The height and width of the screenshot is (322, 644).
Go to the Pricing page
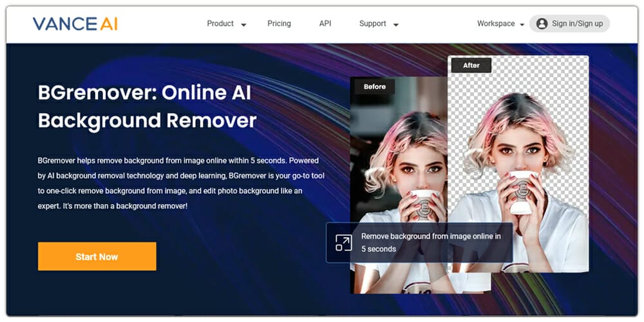click(279, 24)
